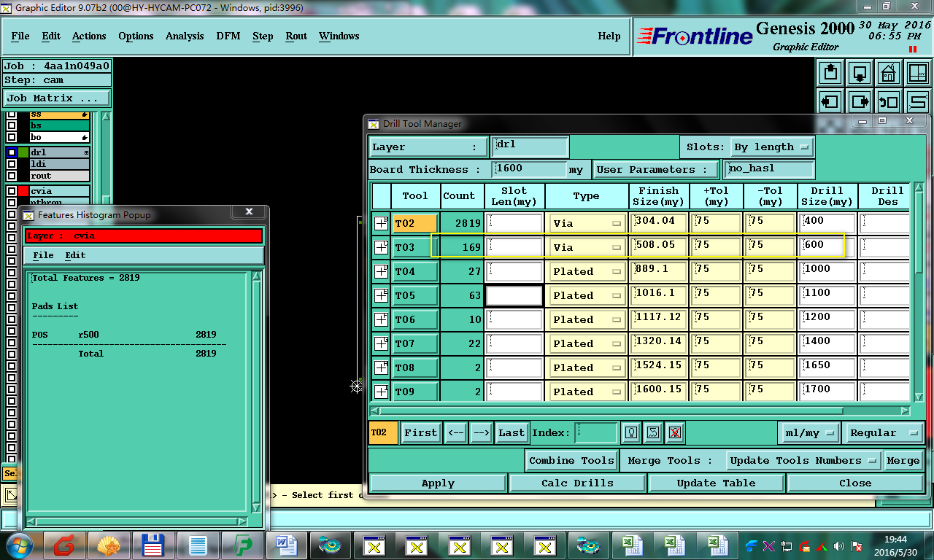934x560 pixels.
Task: Toggle the checkbox for layer bs
Action: click(11, 125)
